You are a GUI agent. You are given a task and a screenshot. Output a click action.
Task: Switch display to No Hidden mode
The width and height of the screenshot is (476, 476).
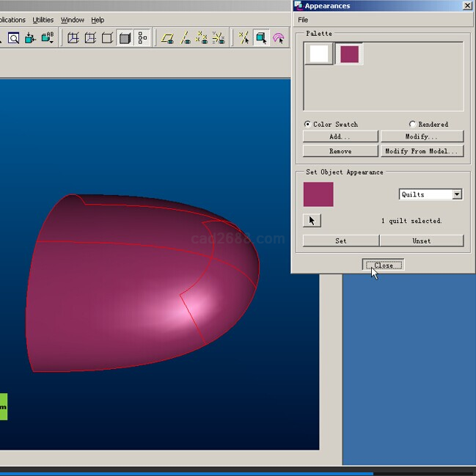click(x=107, y=38)
